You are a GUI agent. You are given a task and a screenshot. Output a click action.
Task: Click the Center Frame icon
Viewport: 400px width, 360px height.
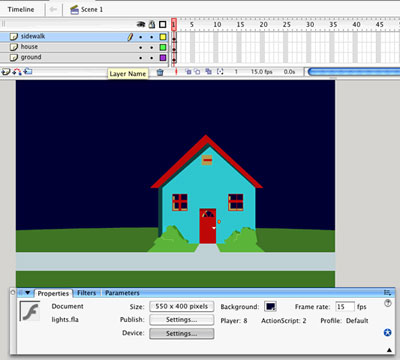click(176, 72)
